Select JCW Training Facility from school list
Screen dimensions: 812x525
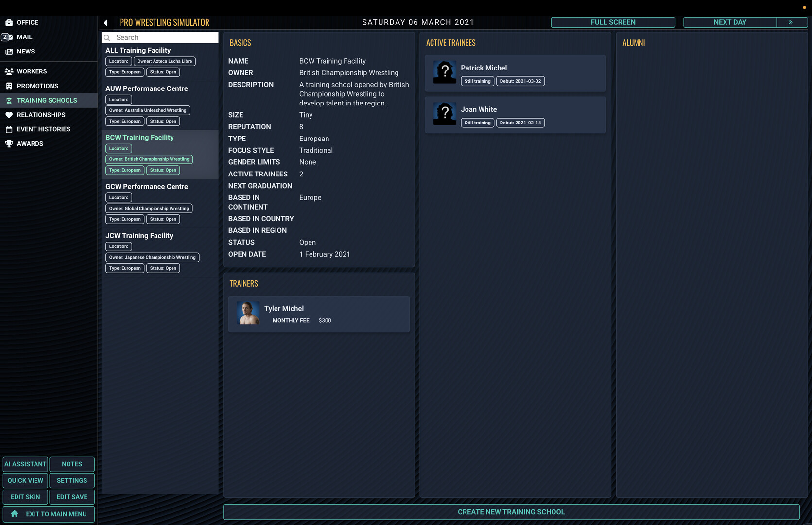[139, 236]
